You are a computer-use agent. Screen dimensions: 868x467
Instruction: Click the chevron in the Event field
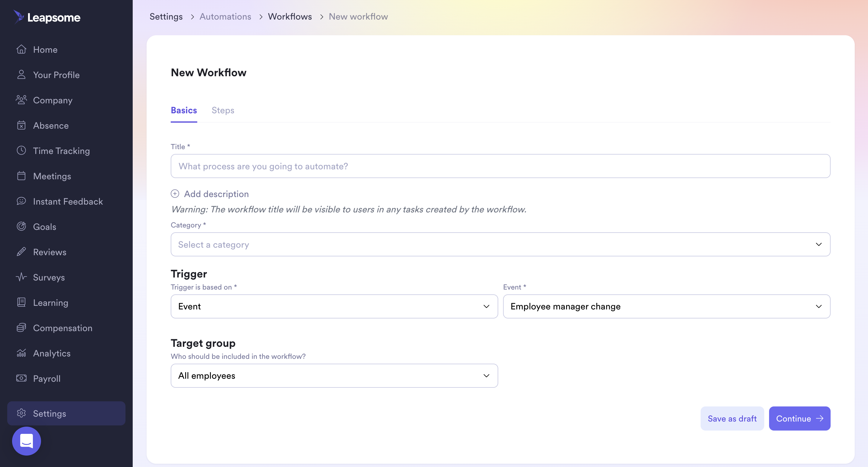[x=819, y=306]
